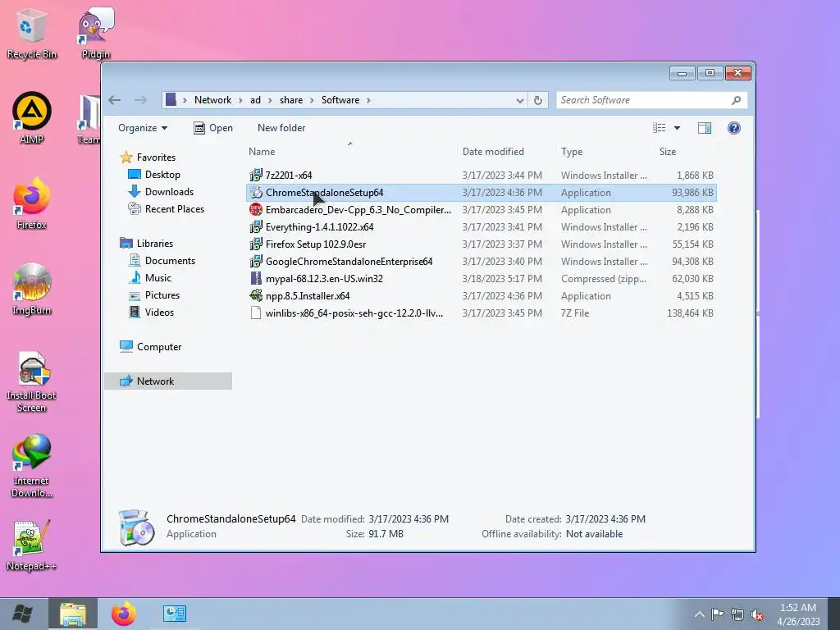This screenshot has width=840, height=630.
Task: Launch Firefox from the desktop icon
Action: (32, 203)
